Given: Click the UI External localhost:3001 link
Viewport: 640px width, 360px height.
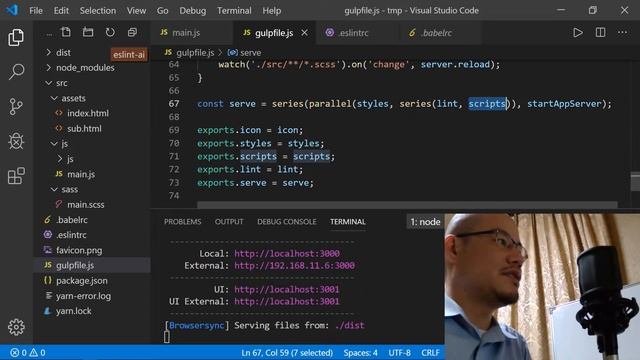Looking at the screenshot, I should 287,302.
